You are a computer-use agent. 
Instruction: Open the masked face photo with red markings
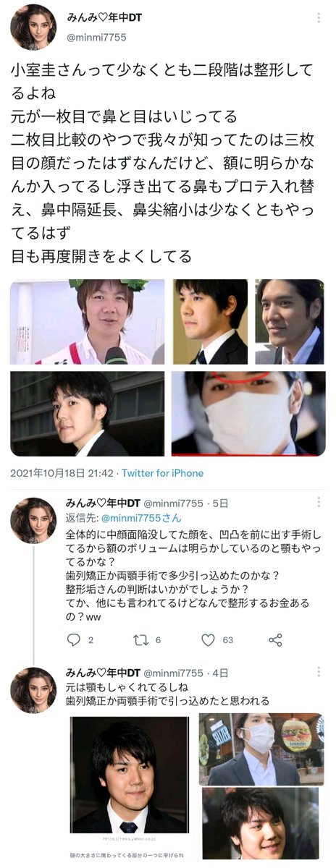(248, 413)
